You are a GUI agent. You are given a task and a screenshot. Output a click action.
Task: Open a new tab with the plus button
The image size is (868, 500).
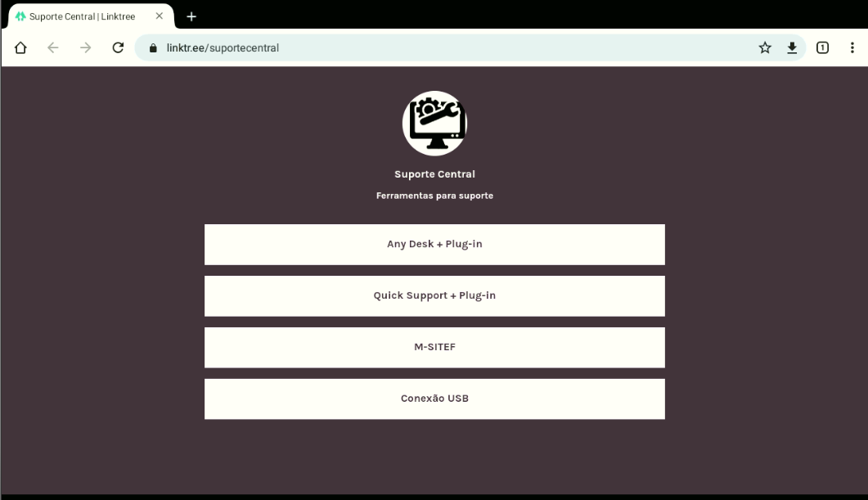pyautogui.click(x=191, y=16)
